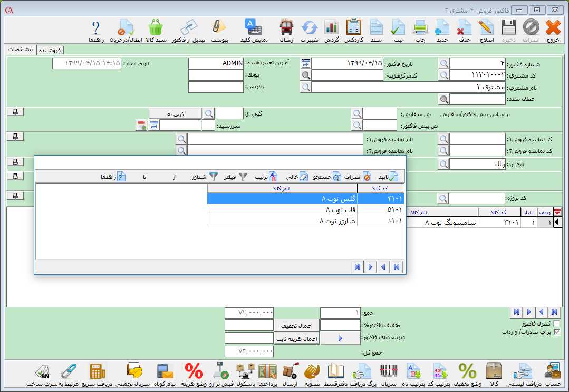Open the calendar picker beside تاریخ فاکتور

pyautogui.click(x=306, y=63)
